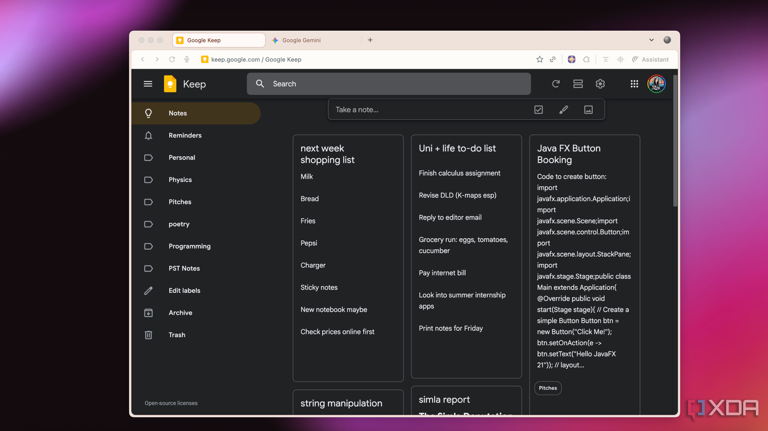Click the Keep title text
Screen dimensions: 768x431
[x=194, y=84]
